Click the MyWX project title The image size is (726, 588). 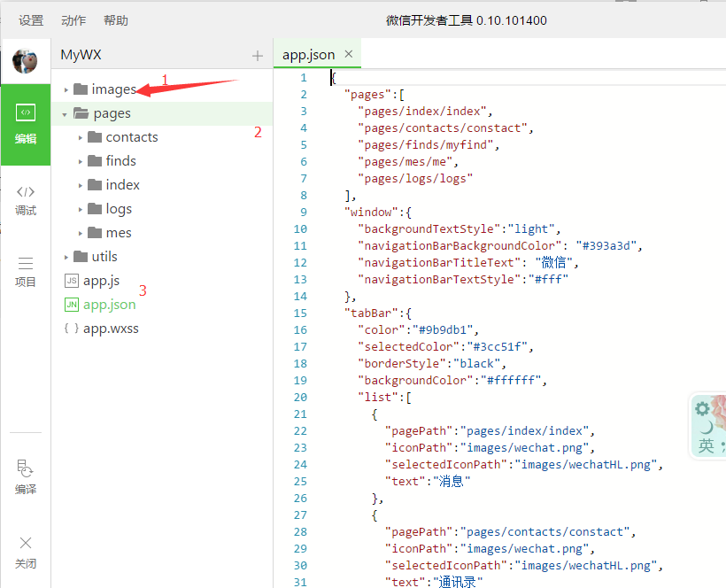click(x=81, y=55)
